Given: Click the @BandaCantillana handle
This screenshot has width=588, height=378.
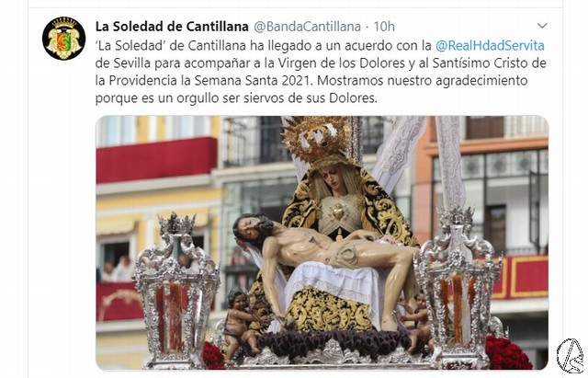Looking at the screenshot, I should [307, 27].
